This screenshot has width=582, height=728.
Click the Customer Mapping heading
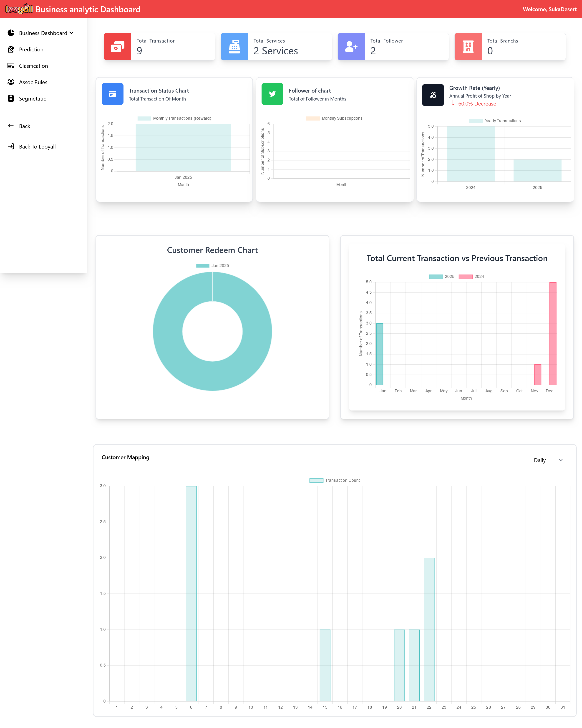coord(125,457)
